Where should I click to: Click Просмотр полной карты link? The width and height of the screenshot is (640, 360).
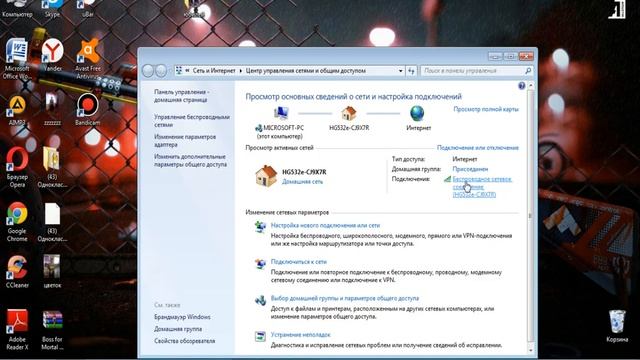click(x=486, y=109)
